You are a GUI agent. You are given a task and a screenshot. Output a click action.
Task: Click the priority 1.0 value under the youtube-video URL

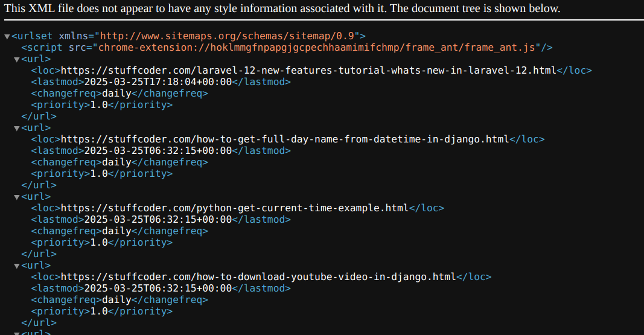point(99,311)
